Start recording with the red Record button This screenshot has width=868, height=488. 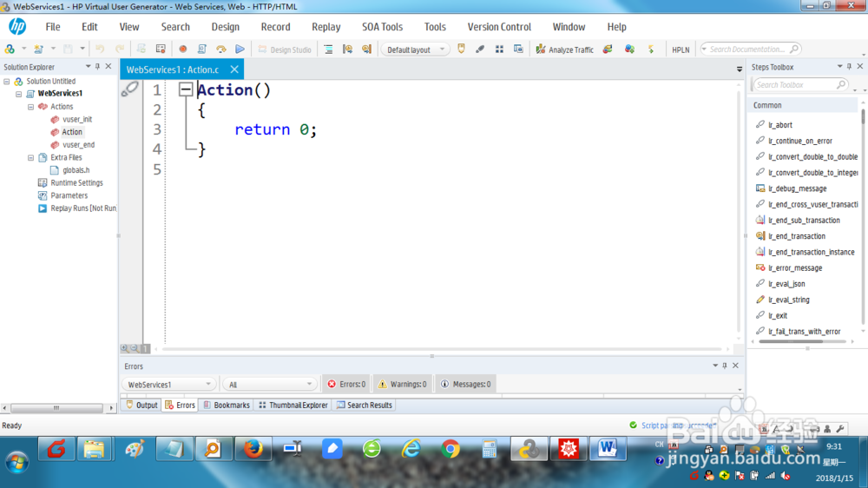(182, 49)
